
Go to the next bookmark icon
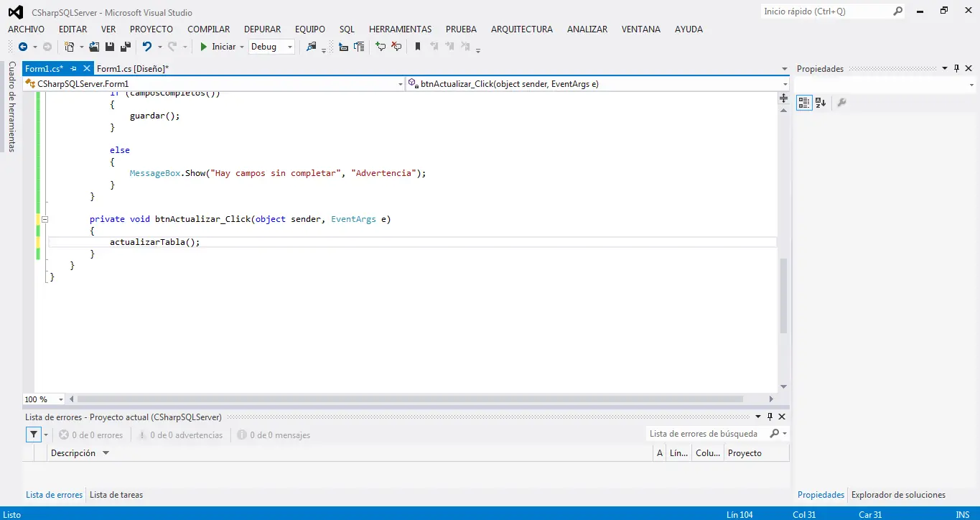click(449, 47)
